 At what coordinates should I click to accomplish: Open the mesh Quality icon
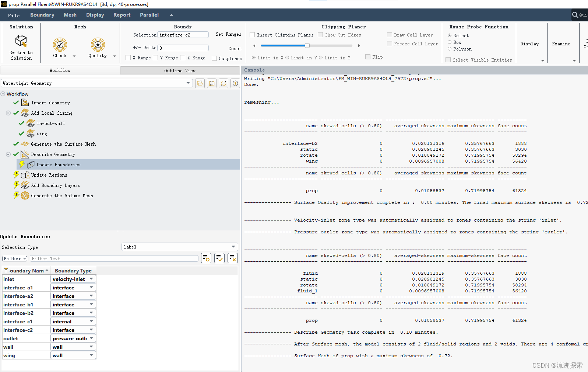(98, 45)
